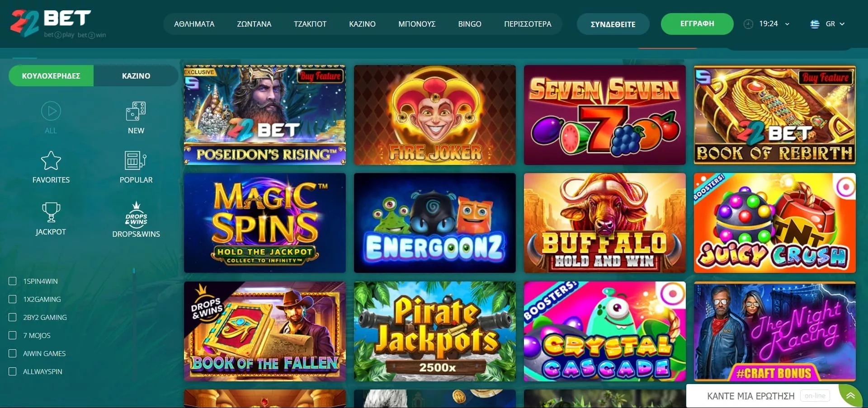This screenshot has width=868, height=408.
Task: Open the DROPS&WINS category icon
Action: pos(136,214)
